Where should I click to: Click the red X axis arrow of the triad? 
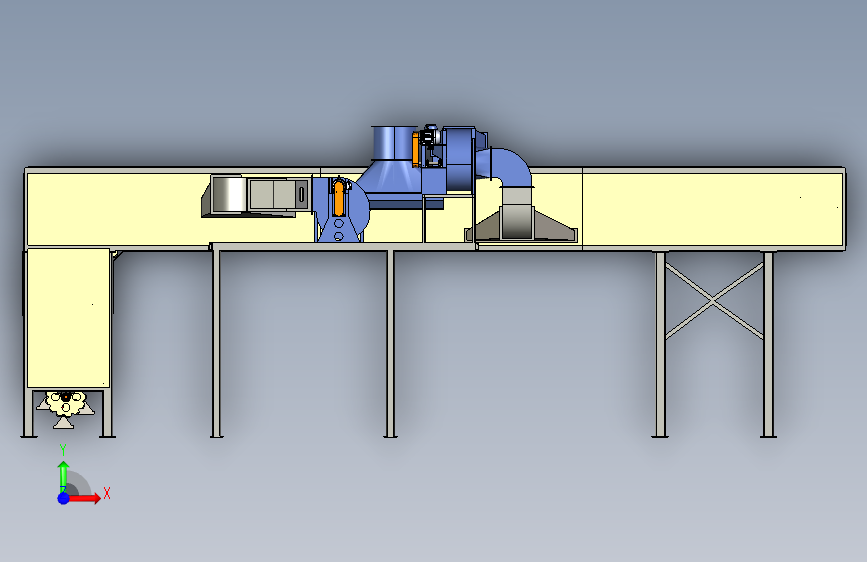pos(85,498)
